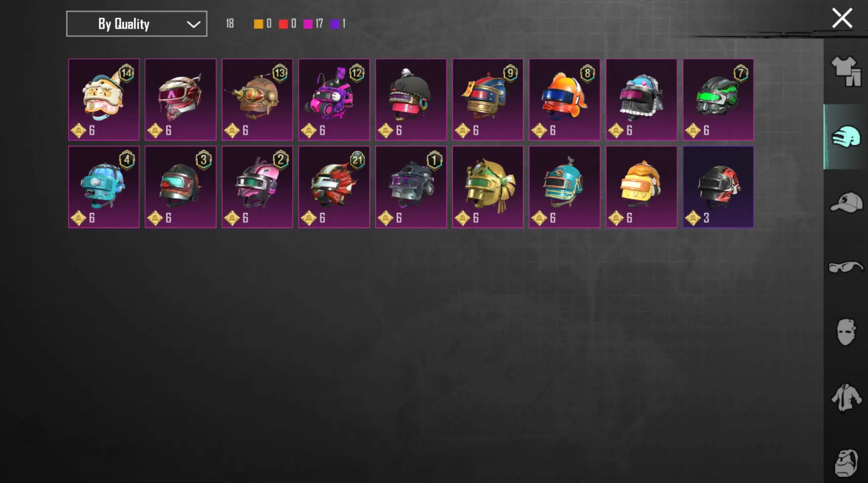Filter by purple quality swatch showing 1
Viewport: 868px width, 483px height.
pyautogui.click(x=335, y=24)
